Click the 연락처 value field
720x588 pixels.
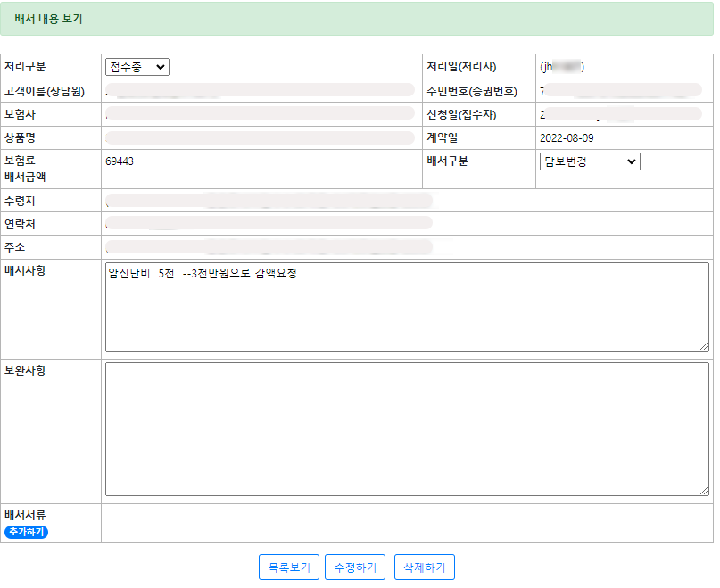[268, 223]
